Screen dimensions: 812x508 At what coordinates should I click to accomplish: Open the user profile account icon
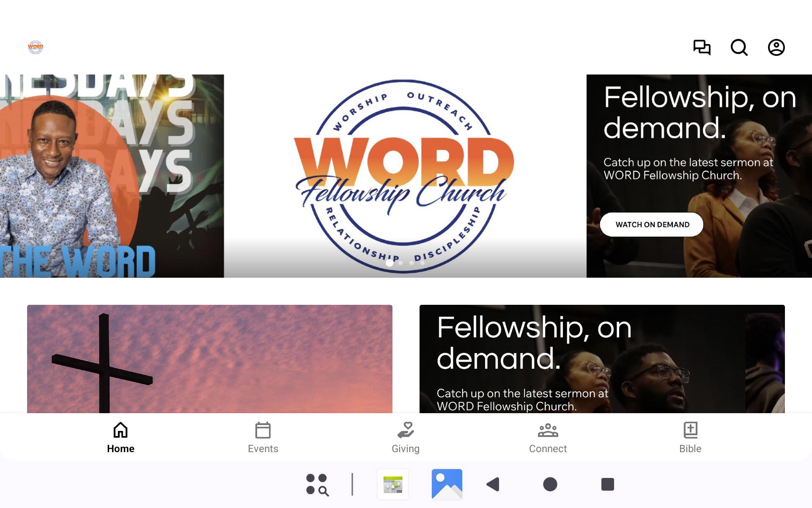coord(776,47)
